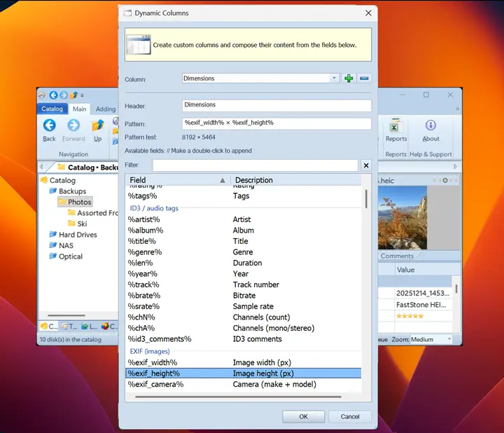Select the %genre% field row

(244, 252)
